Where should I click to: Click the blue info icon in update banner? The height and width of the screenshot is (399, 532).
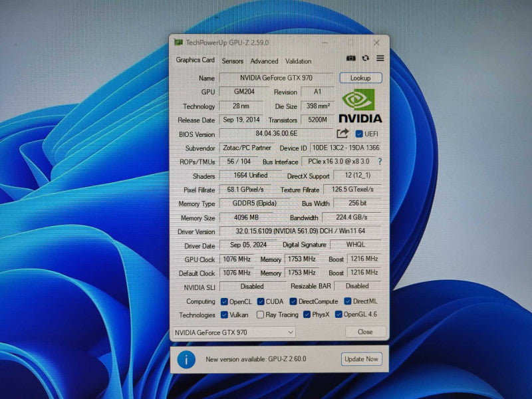pos(186,359)
